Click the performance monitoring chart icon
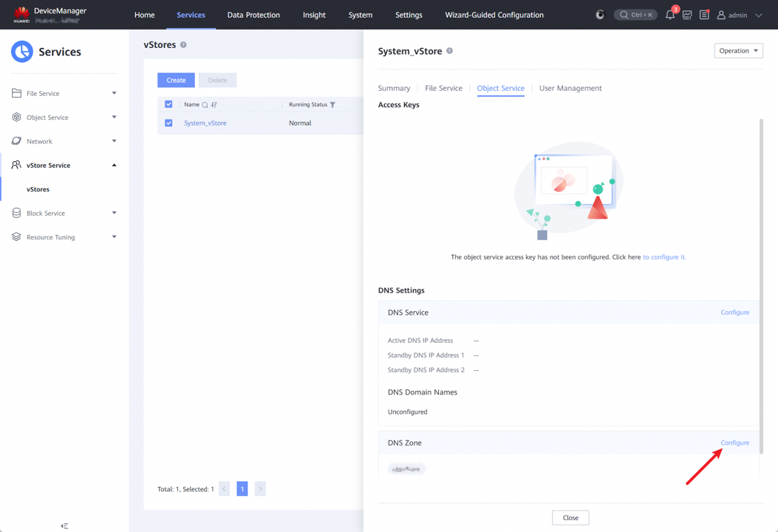This screenshot has width=778, height=532. 687,15
